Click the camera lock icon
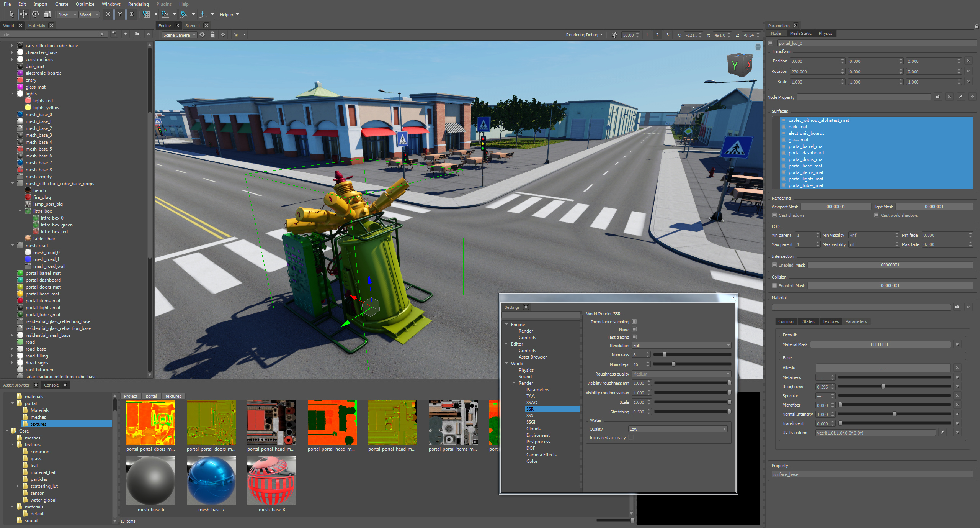 tap(212, 35)
